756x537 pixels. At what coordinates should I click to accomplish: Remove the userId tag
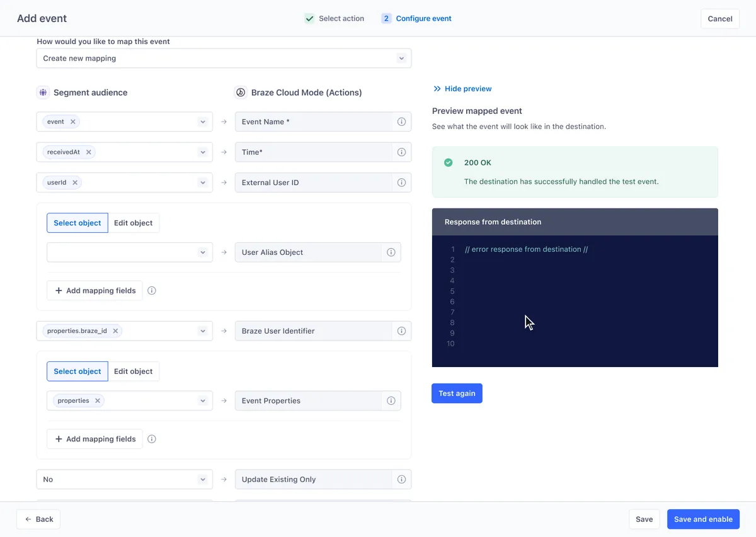click(74, 183)
